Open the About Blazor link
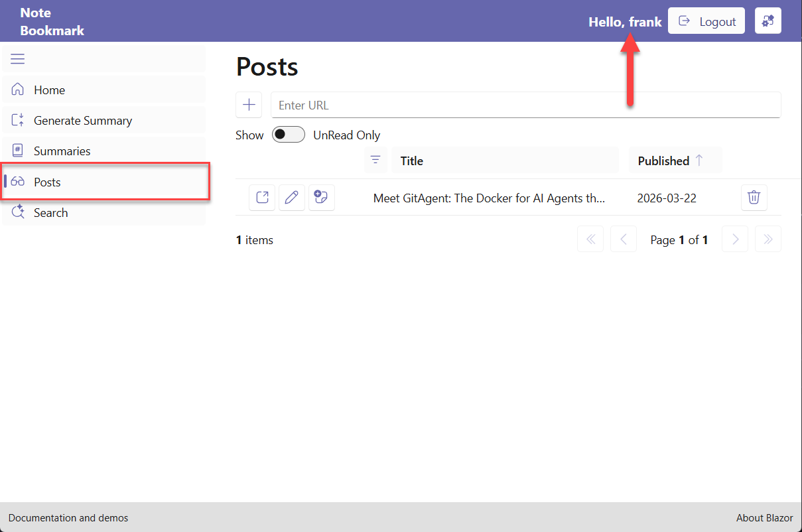Screen dimensions: 802x532 pyautogui.click(x=764, y=518)
